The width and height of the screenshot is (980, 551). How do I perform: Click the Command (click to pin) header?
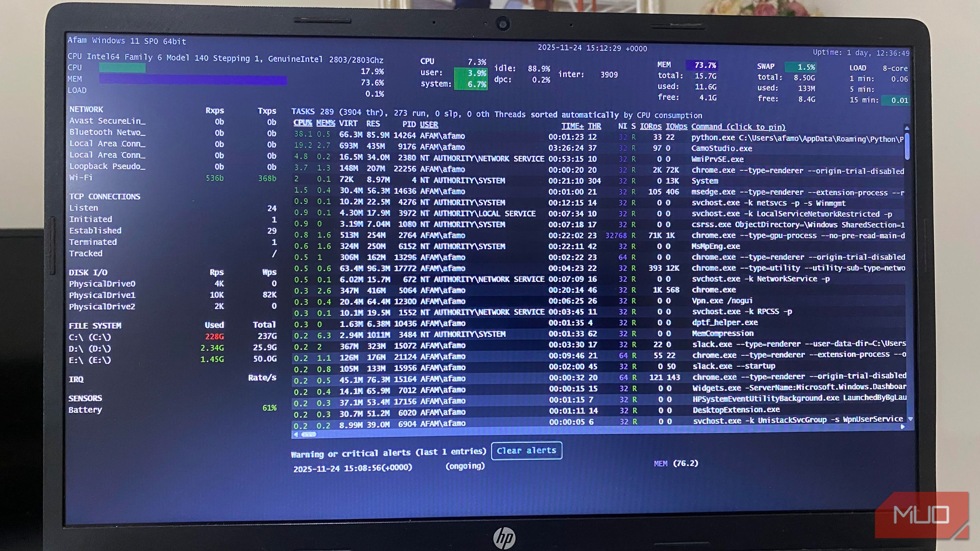coord(738,127)
